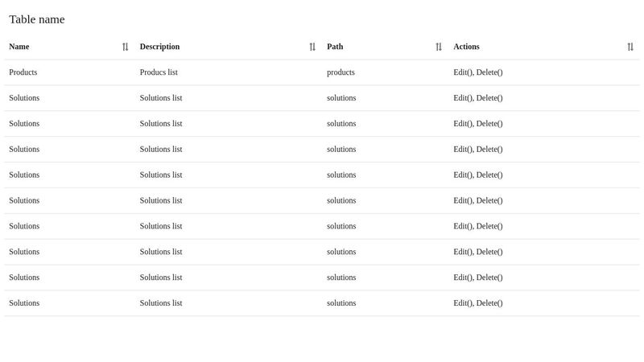Screen dimensions: 644x362
Task: Click the sort icon in Name column
Action: coord(125,47)
